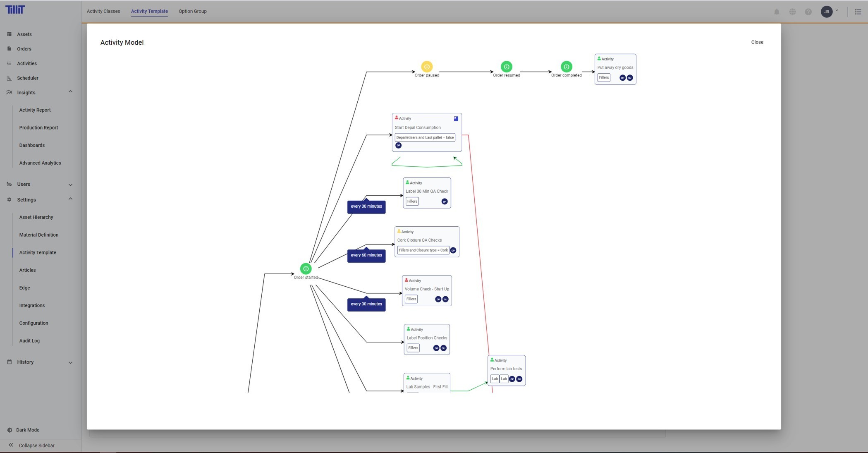Click the blue bookmark icon on Start Depal Consumption
The width and height of the screenshot is (868, 453).
tap(456, 119)
